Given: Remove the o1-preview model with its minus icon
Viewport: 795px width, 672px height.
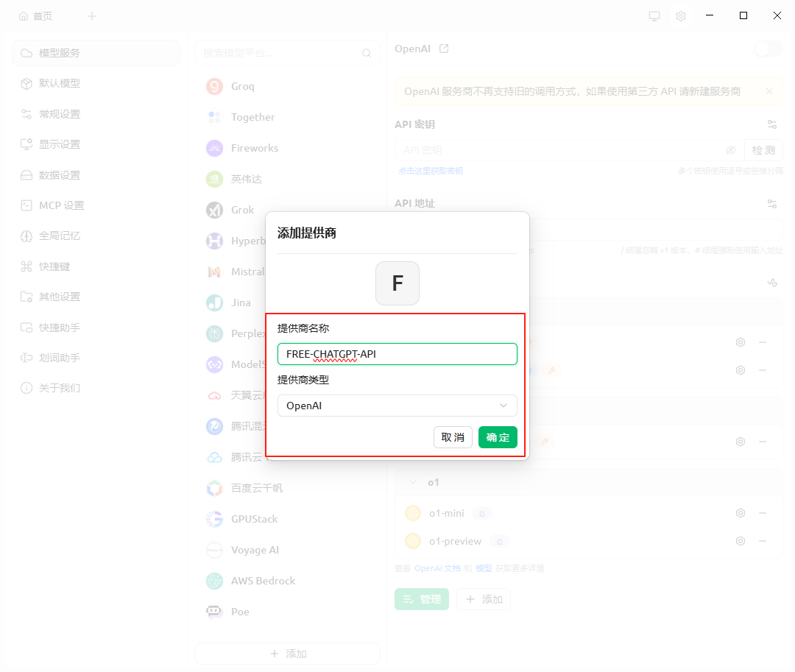Looking at the screenshot, I should (x=762, y=541).
